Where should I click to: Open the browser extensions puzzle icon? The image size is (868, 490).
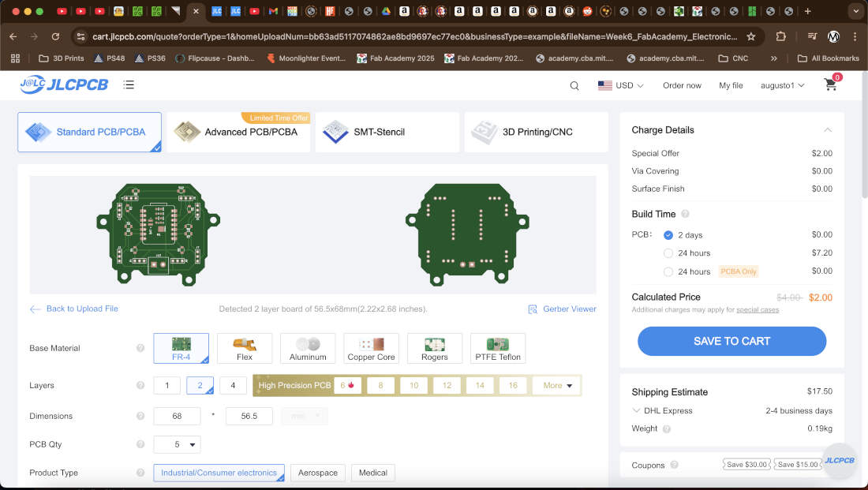(780, 36)
